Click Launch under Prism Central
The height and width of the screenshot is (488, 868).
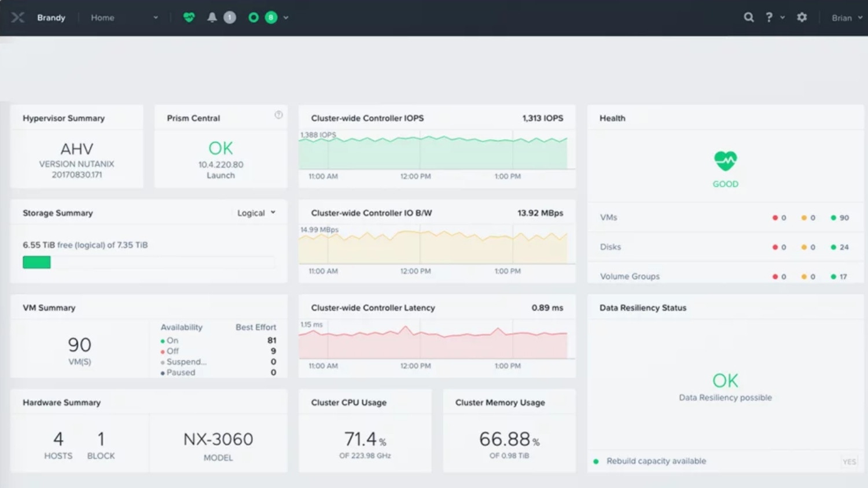coord(220,175)
